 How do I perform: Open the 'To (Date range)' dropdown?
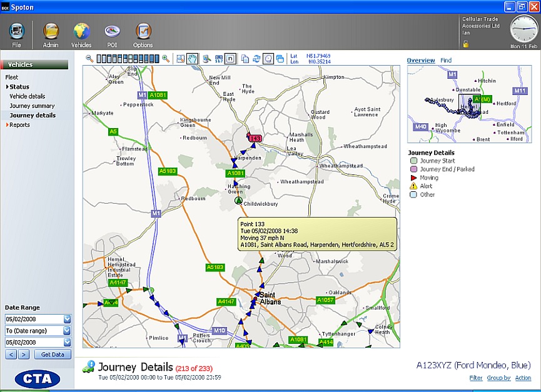coord(68,331)
